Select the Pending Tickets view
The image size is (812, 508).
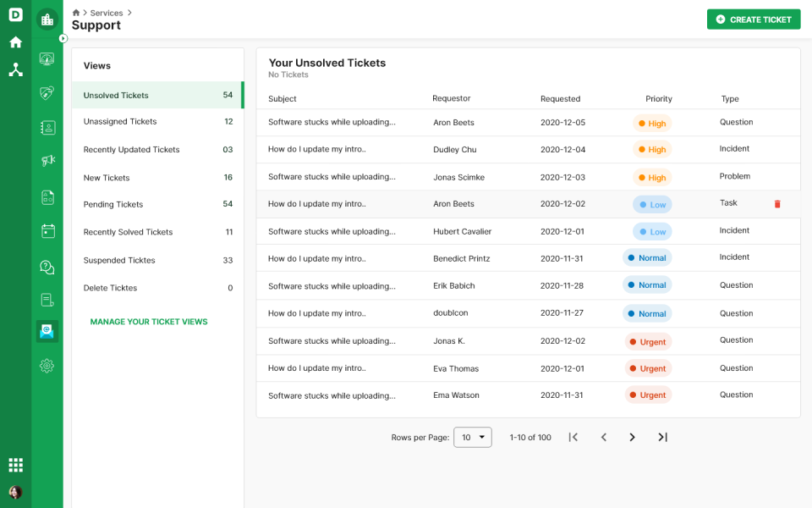(157, 204)
